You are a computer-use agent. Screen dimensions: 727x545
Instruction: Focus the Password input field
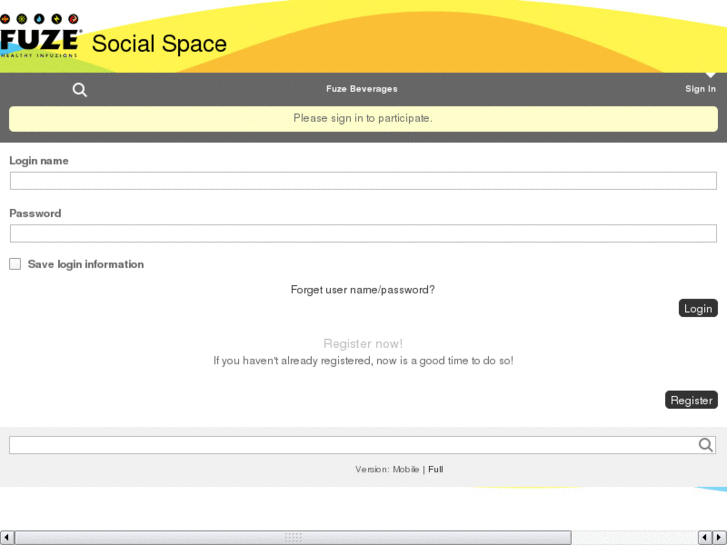coord(363,233)
